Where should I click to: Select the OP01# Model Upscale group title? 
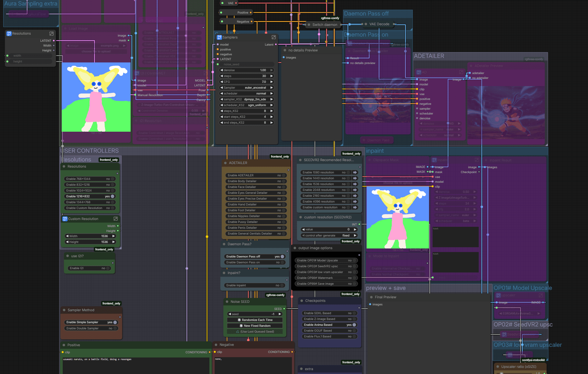[x=523, y=288]
